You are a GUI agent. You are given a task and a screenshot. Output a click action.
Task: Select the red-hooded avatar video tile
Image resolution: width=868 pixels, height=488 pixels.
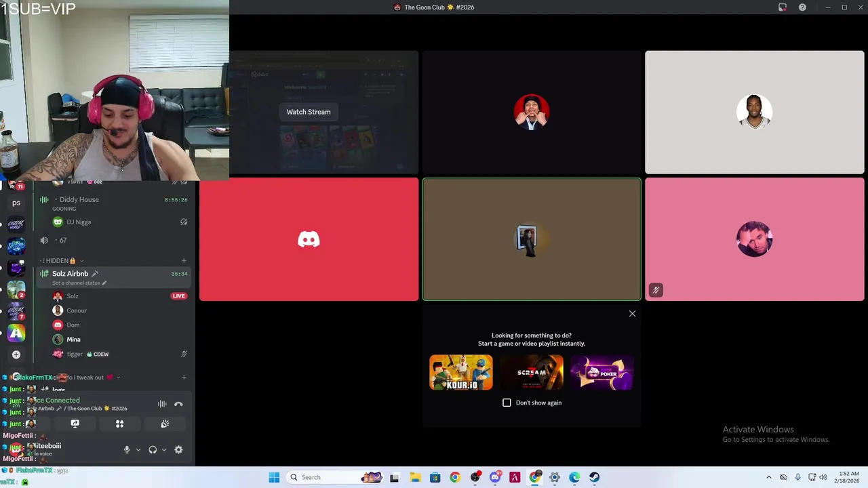532,112
